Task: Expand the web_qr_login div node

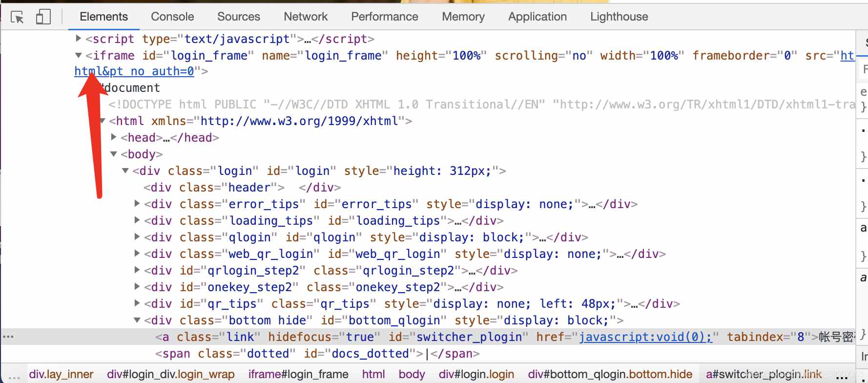Action: pos(137,254)
